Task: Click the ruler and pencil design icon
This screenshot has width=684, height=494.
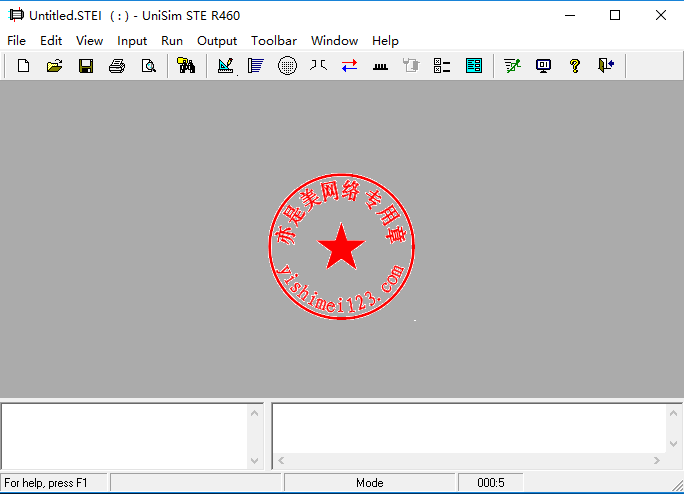Action: 226,66
